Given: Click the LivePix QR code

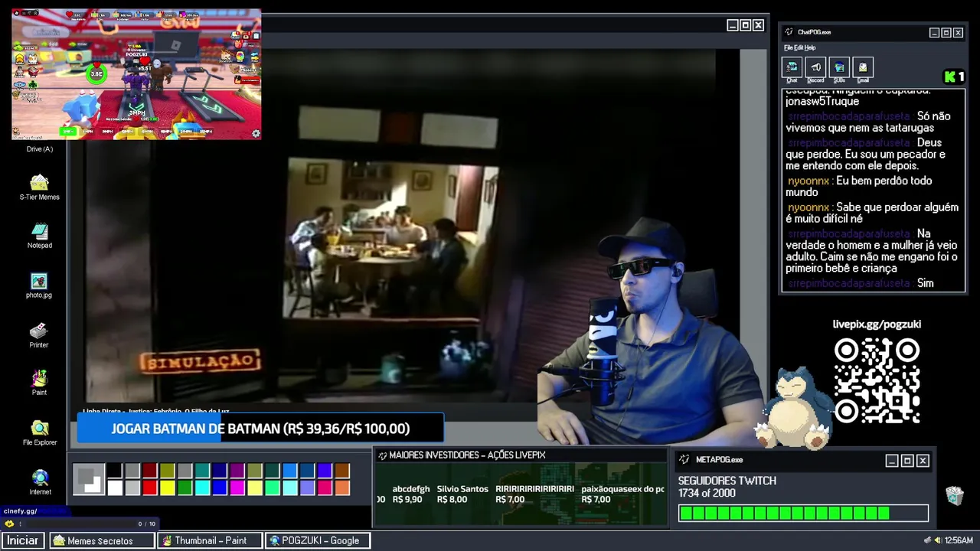Looking at the screenshot, I should [877, 380].
